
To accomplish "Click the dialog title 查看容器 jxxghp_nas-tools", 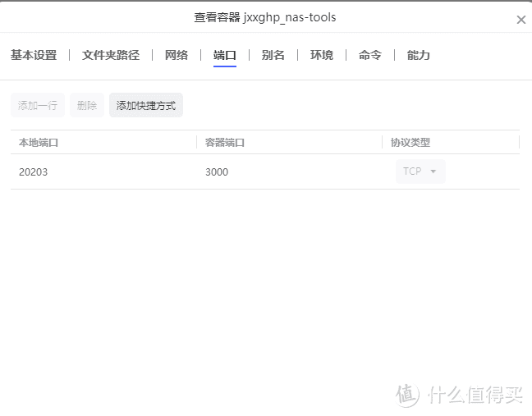I will point(265,17).
